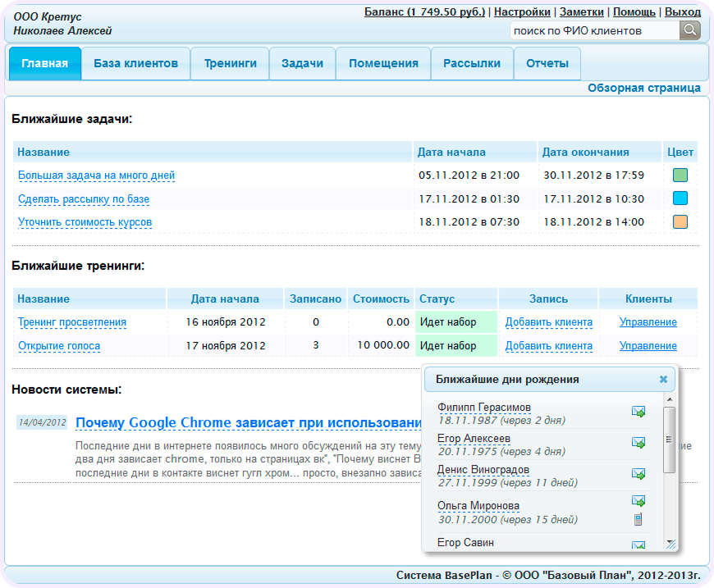Click birthday date 18.11.1987 (через 2 дня)
This screenshot has width=714, height=588.
501,421
